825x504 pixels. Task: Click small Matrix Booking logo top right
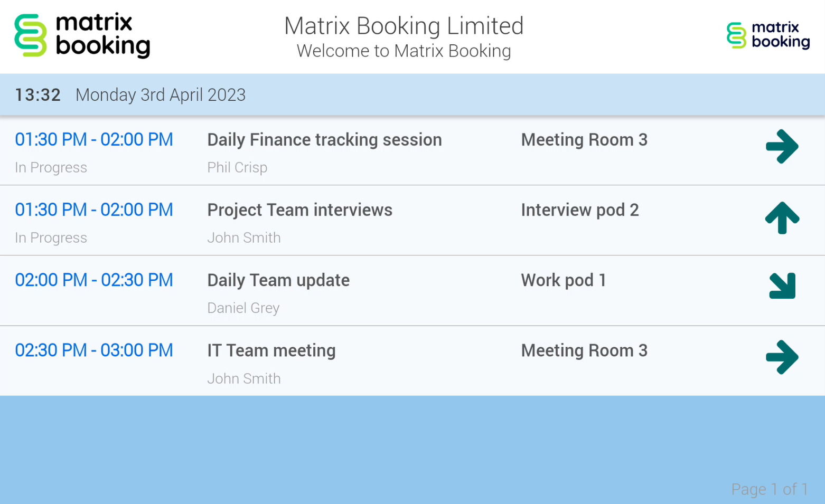click(767, 35)
